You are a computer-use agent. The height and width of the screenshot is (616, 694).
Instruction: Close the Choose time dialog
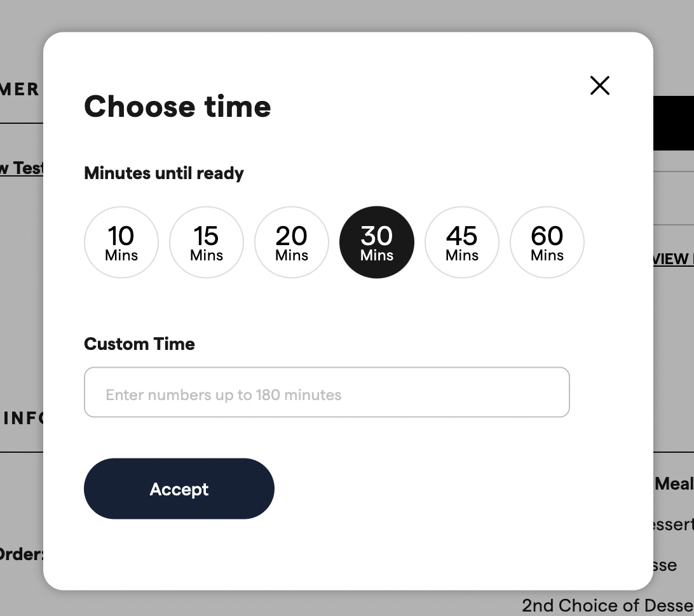(x=599, y=85)
